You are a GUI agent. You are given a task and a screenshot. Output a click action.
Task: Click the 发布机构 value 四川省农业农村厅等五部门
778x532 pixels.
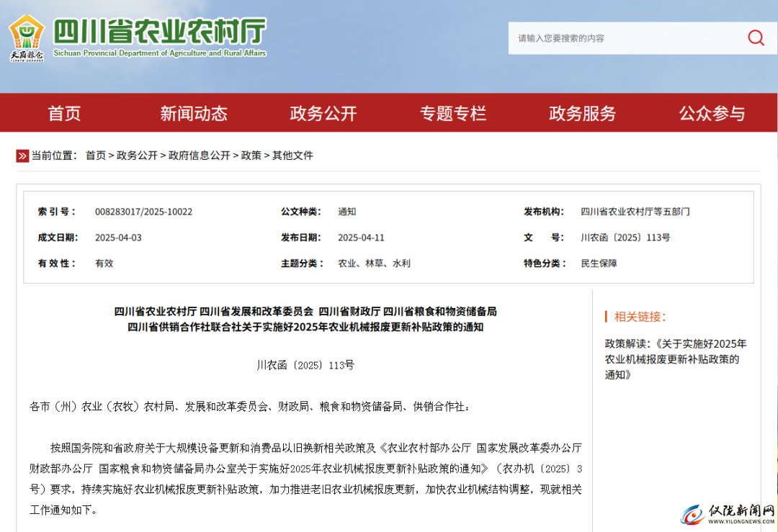coord(635,212)
